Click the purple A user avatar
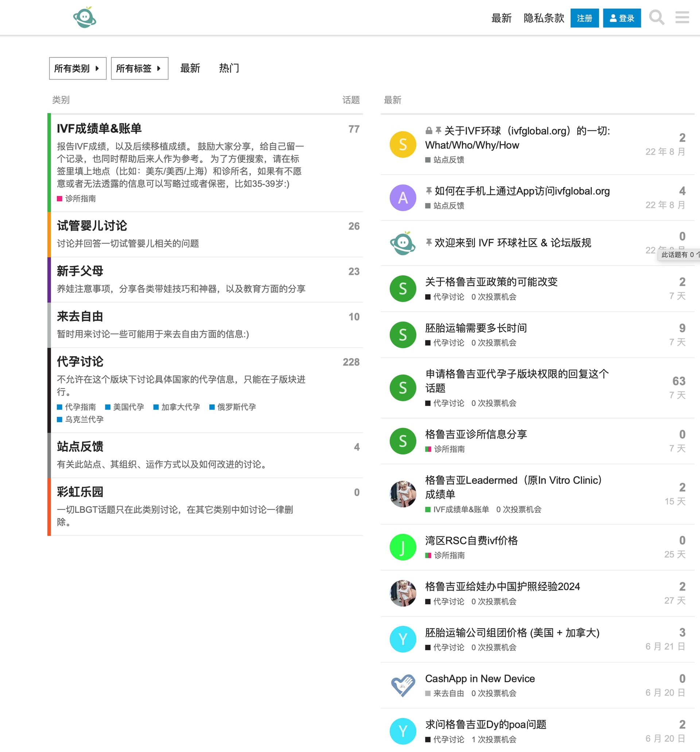This screenshot has width=700, height=752. coord(402,198)
